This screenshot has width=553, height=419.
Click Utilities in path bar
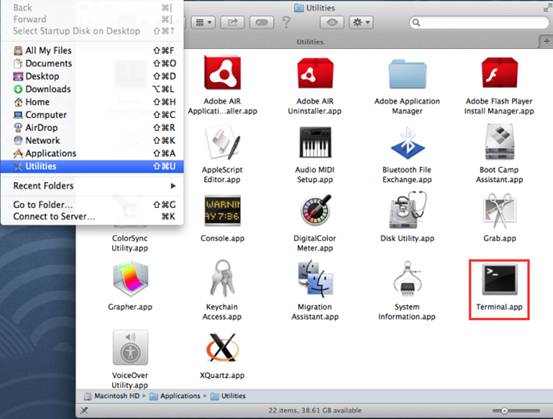pos(228,396)
